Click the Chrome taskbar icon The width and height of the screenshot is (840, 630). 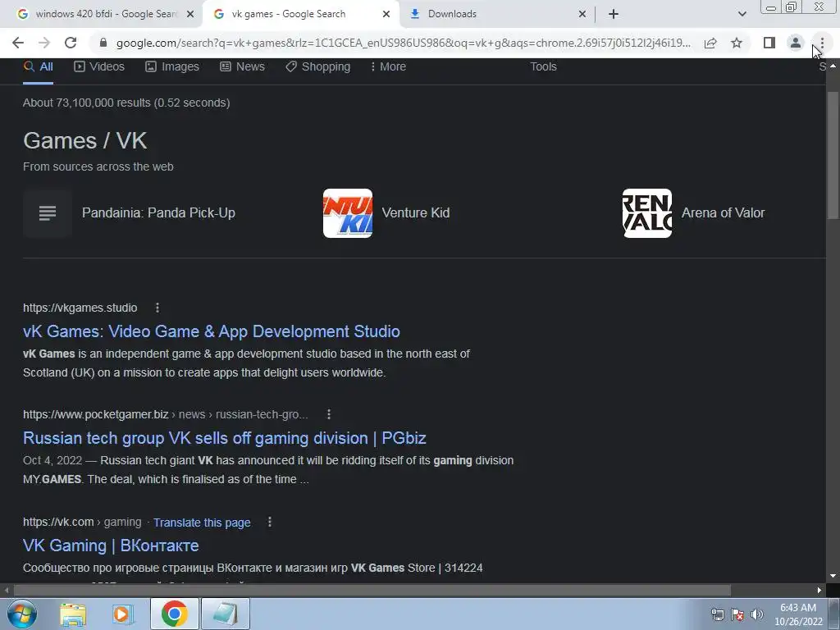click(x=174, y=614)
